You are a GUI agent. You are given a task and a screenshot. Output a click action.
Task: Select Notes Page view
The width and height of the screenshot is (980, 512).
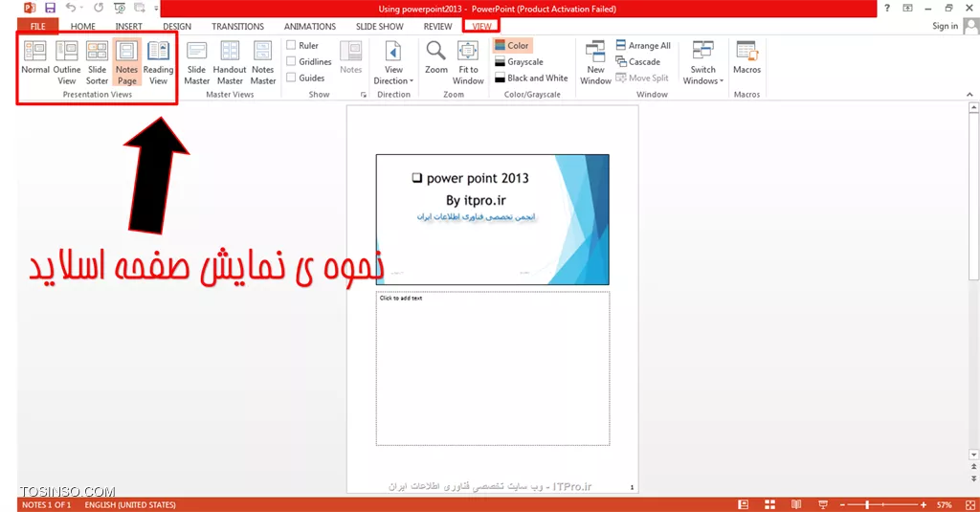click(x=127, y=62)
